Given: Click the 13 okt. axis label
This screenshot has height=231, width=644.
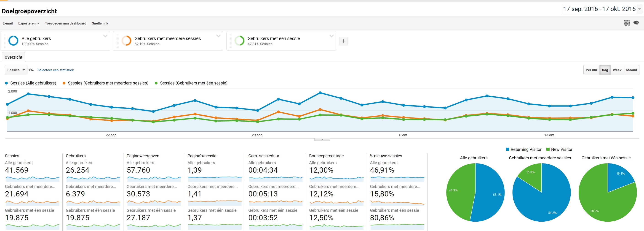Looking at the screenshot, I should click(x=549, y=135).
